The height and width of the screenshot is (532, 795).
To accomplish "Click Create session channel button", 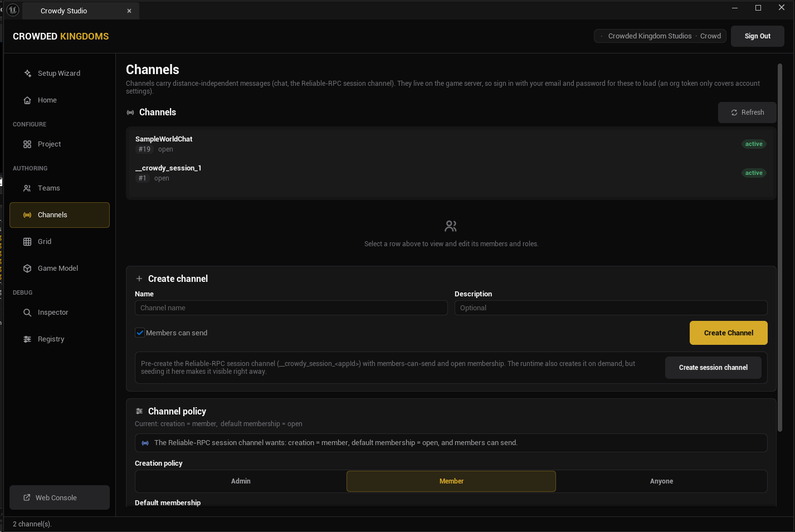I will point(713,368).
